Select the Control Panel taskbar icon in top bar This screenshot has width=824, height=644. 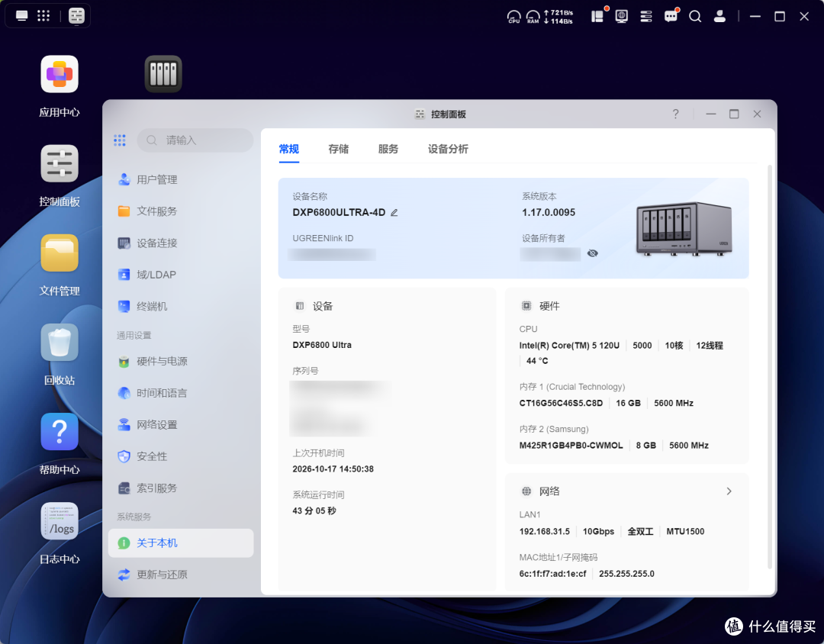pyautogui.click(x=77, y=16)
